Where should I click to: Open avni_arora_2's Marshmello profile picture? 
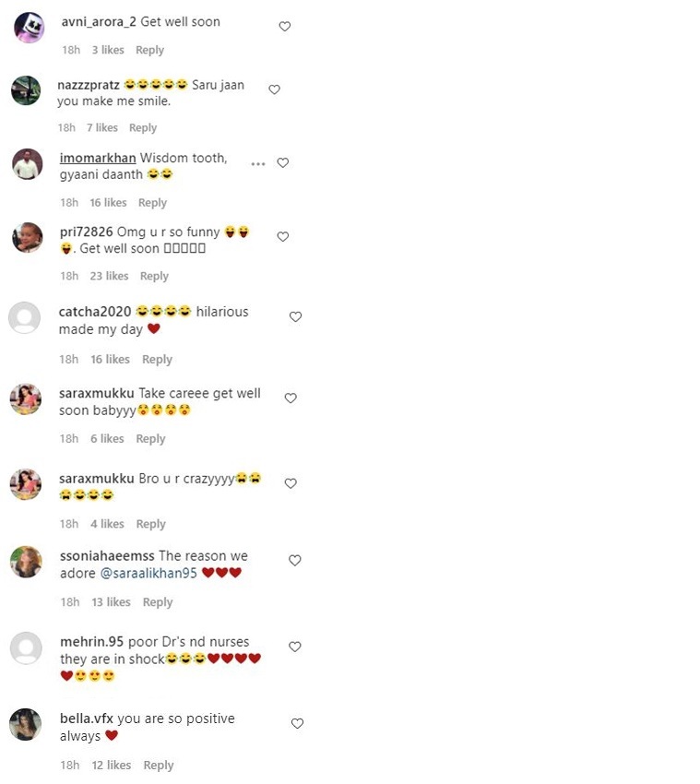pos(29,27)
